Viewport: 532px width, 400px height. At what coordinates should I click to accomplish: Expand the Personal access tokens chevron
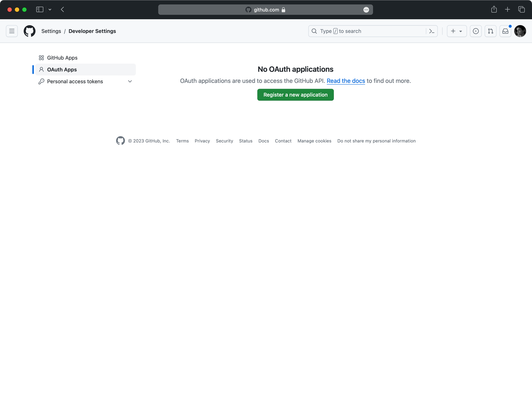(130, 81)
